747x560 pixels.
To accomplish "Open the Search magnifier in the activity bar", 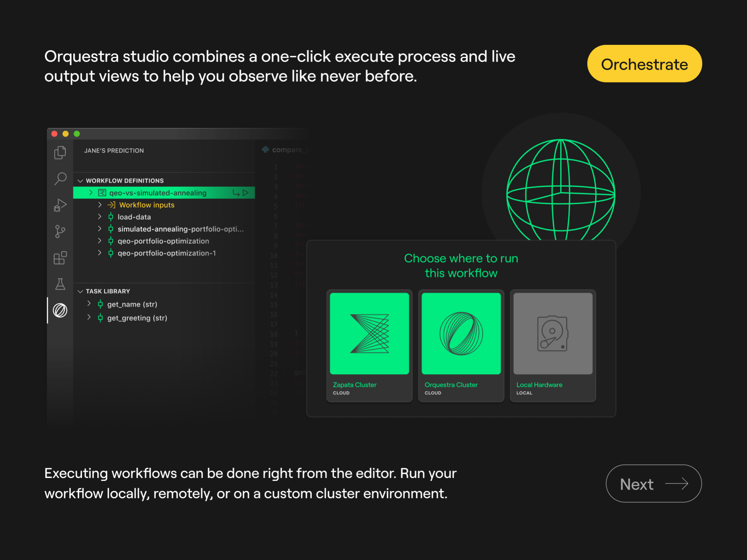I will point(60,179).
